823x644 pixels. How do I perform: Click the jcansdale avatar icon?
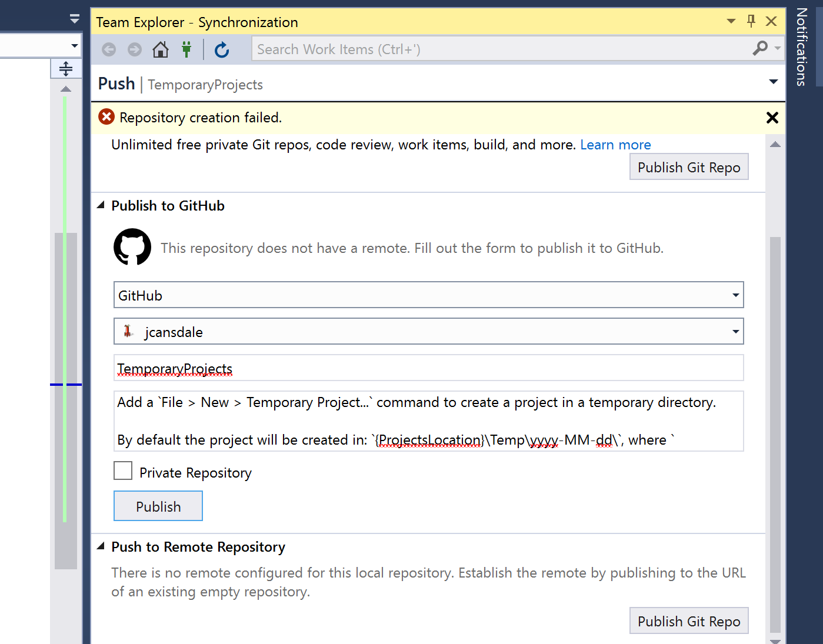point(128,332)
